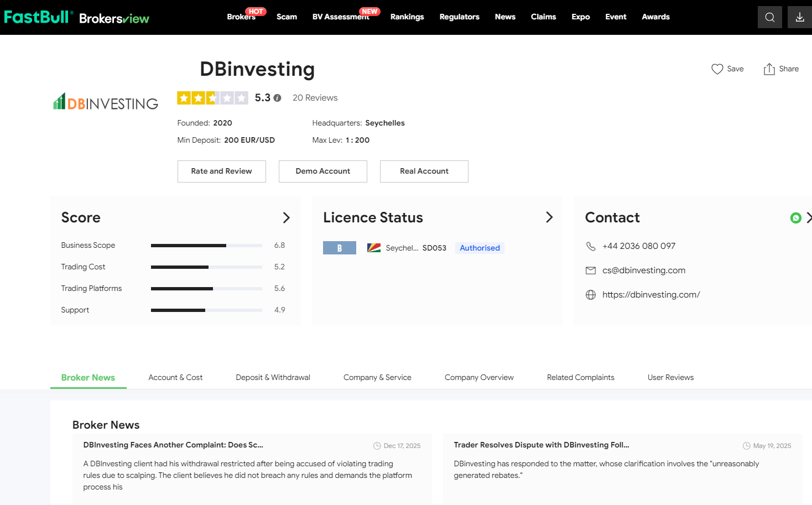Image resolution: width=812 pixels, height=505 pixels.
Task: Click the Seychelles flag icon
Action: click(374, 248)
